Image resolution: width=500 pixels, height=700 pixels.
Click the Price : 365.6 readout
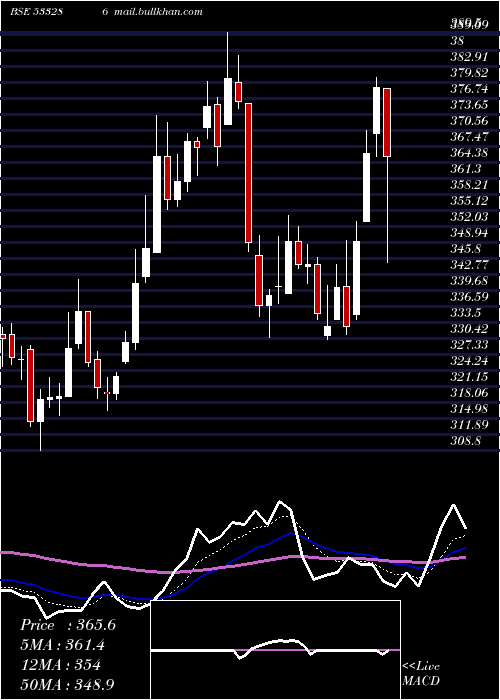click(x=68, y=625)
